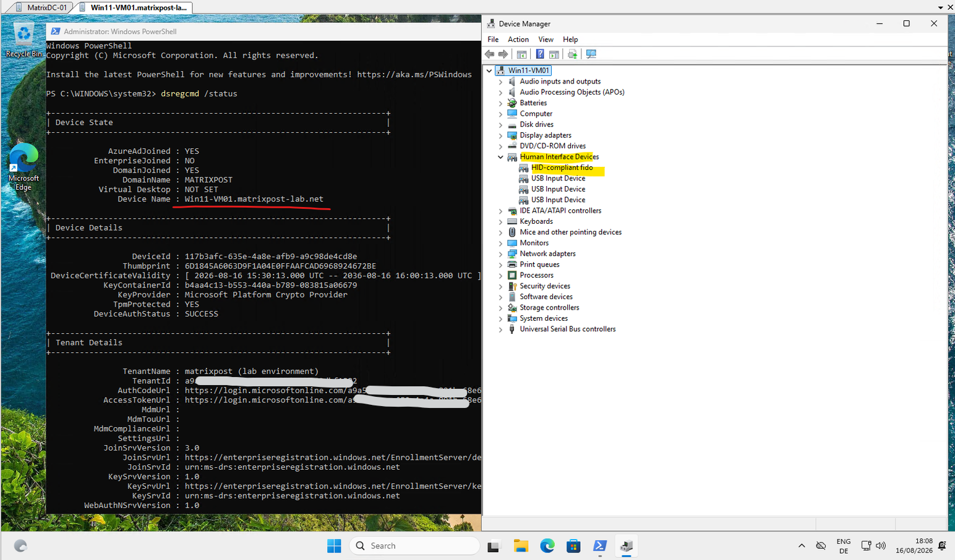Click the network tray icon
955x560 pixels.
tap(866, 546)
